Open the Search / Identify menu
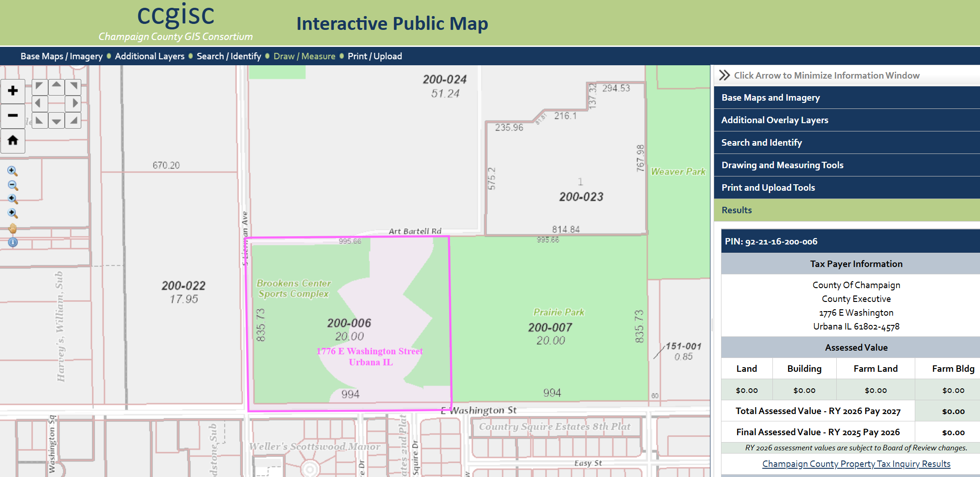The width and height of the screenshot is (980, 477). (x=229, y=56)
